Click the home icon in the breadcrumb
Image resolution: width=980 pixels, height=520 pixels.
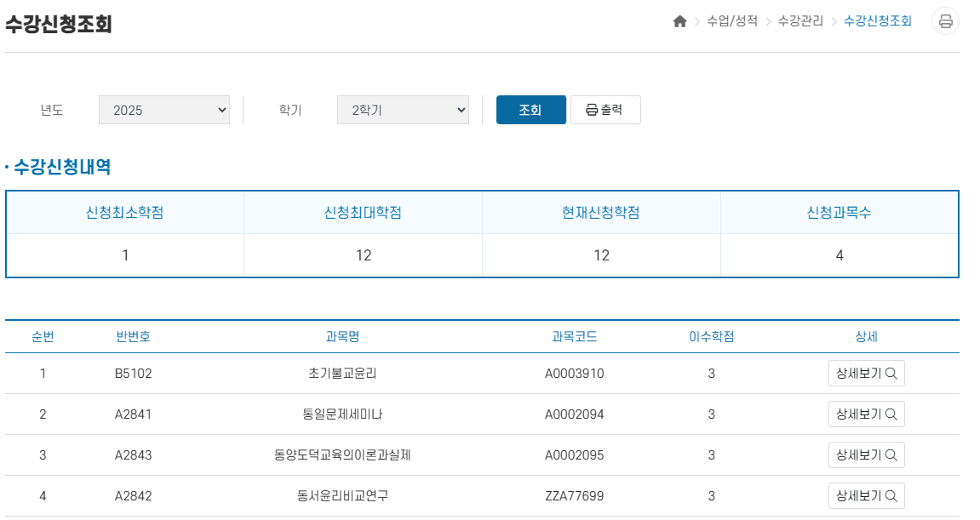click(x=680, y=20)
